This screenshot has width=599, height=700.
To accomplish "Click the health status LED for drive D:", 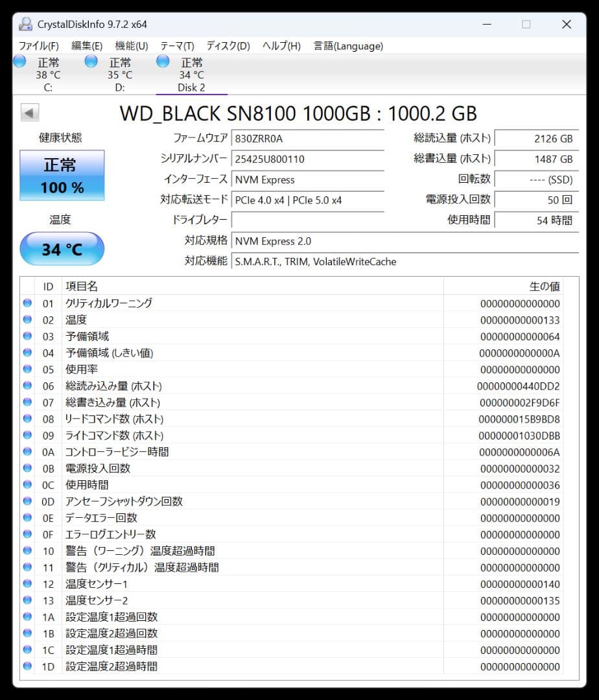I will 91,61.
